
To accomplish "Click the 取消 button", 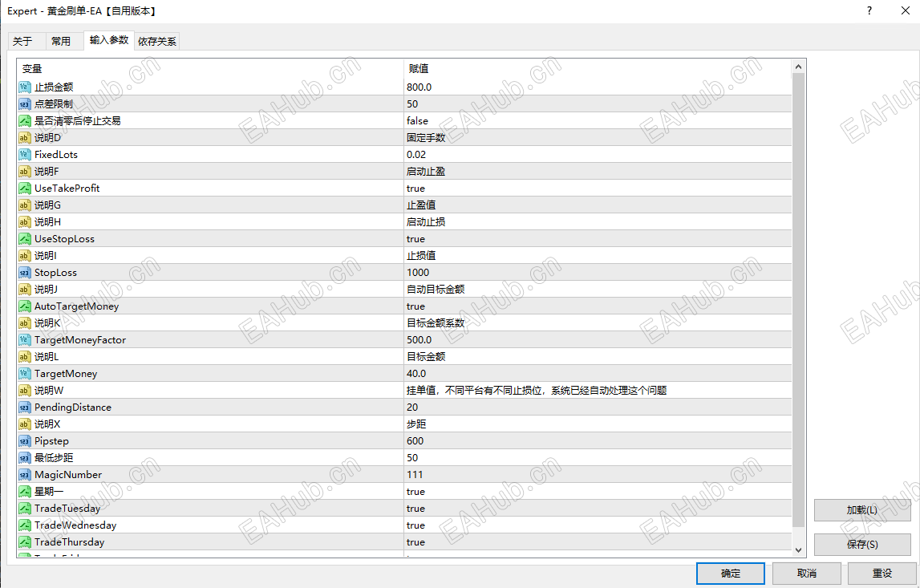I will (x=807, y=574).
